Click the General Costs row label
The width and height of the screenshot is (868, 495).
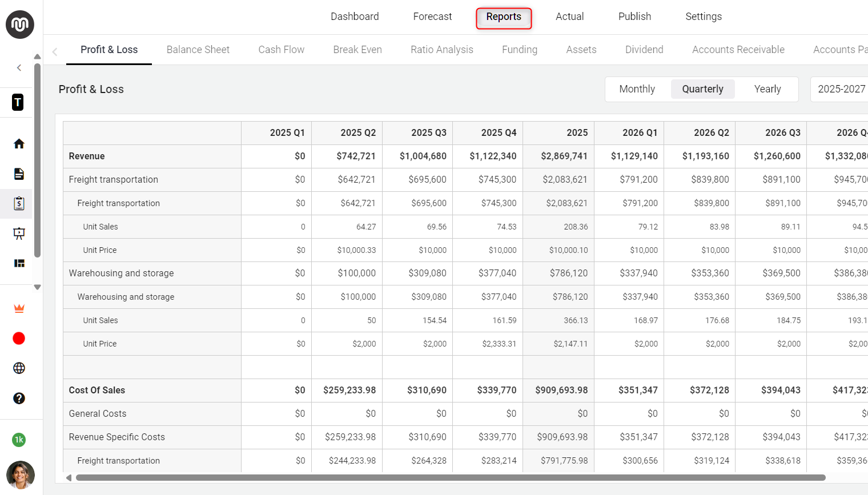pyautogui.click(x=98, y=413)
